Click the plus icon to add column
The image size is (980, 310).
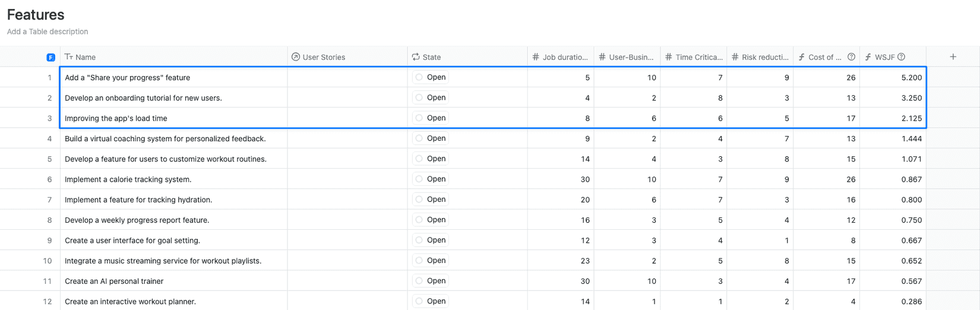tap(953, 57)
